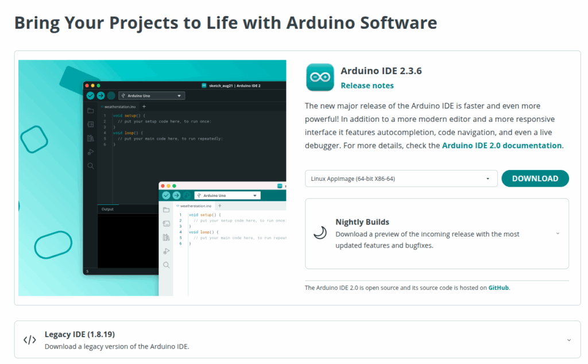This screenshot has width=588, height=364.
Task: Expand the Legacy IDE (1.8.19) chevron
Action: 568,340
